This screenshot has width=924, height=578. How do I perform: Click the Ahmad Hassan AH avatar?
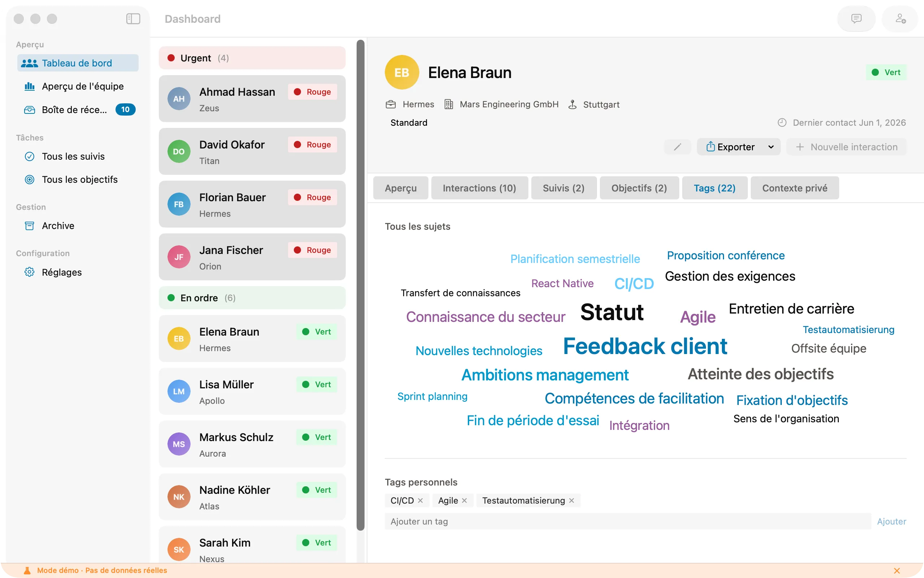coord(179,99)
